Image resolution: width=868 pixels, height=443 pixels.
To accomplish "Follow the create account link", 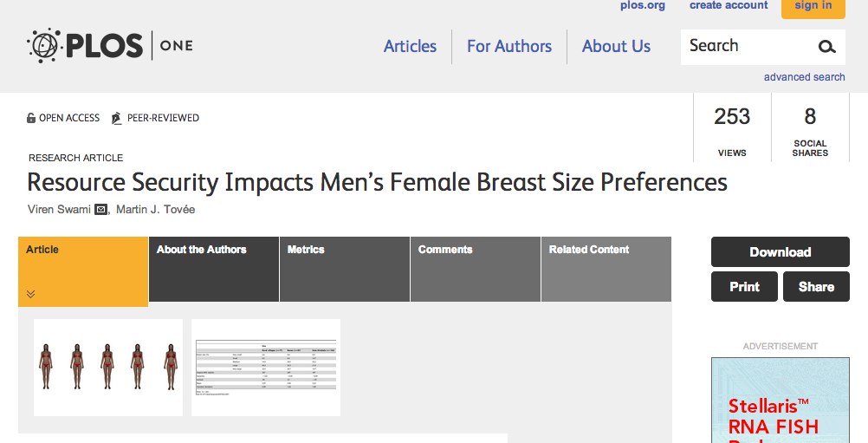I will point(729,5).
